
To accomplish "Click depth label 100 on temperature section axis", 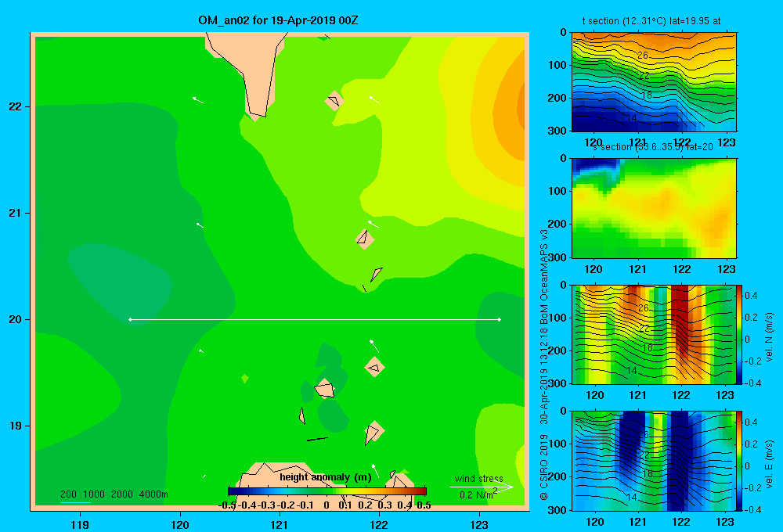I will (559, 66).
